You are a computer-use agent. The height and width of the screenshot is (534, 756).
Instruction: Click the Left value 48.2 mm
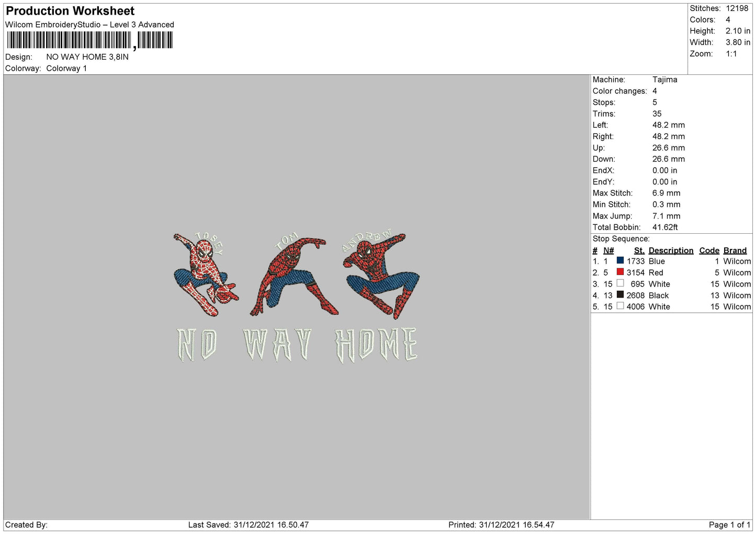click(669, 125)
